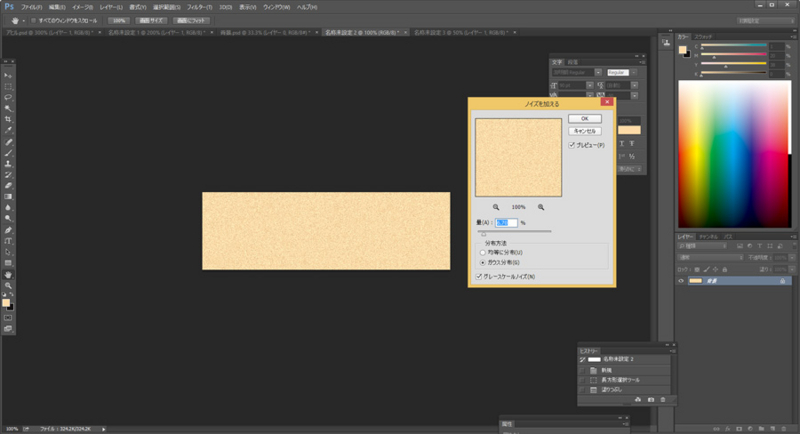This screenshot has width=800, height=434.
Task: Select the Clone Stamp tool
Action: coord(8,164)
